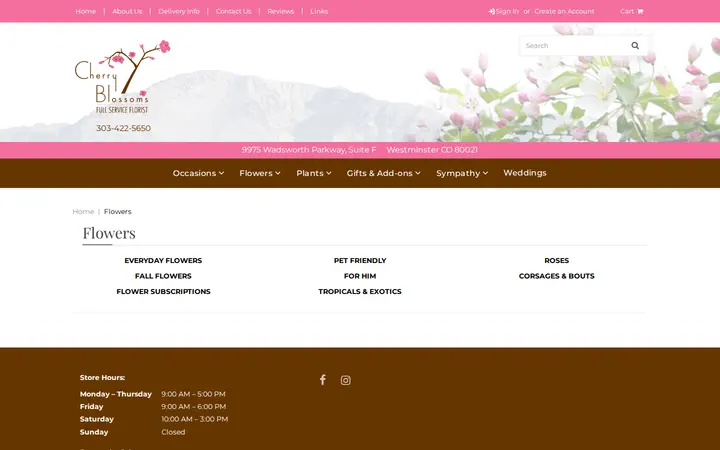Go to the Weddings page
Viewport: 720px width, 450px height.
pos(525,173)
